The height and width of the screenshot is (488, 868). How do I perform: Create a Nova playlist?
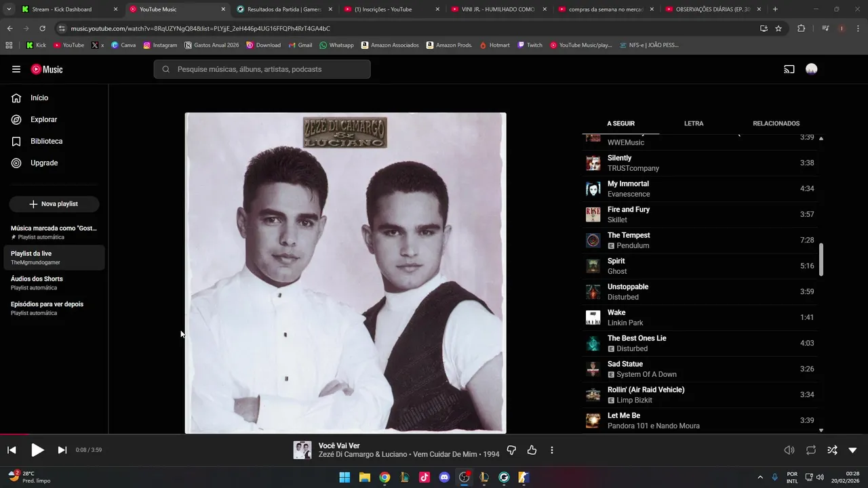[54, 204]
